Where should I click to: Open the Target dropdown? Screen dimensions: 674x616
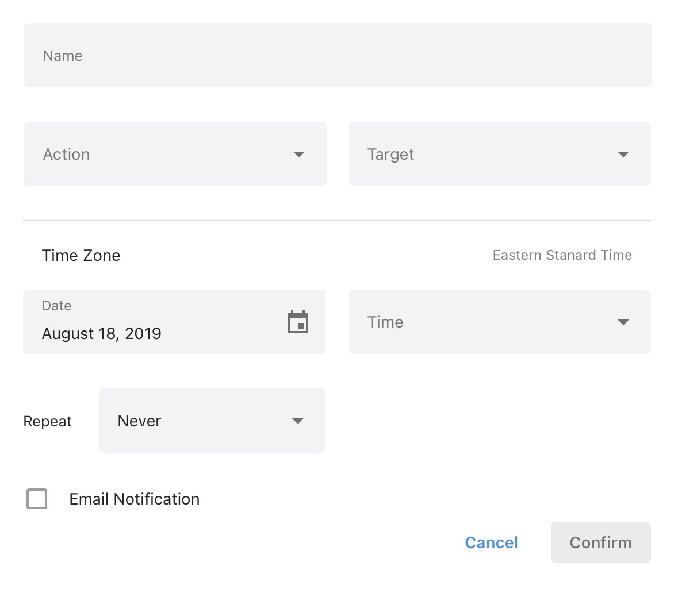pos(500,154)
